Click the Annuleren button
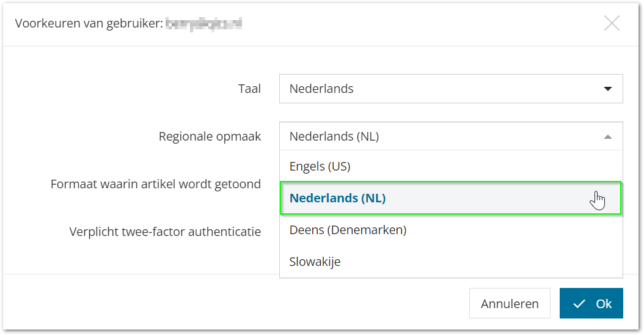Viewport: 644px width, 335px height. tap(510, 303)
